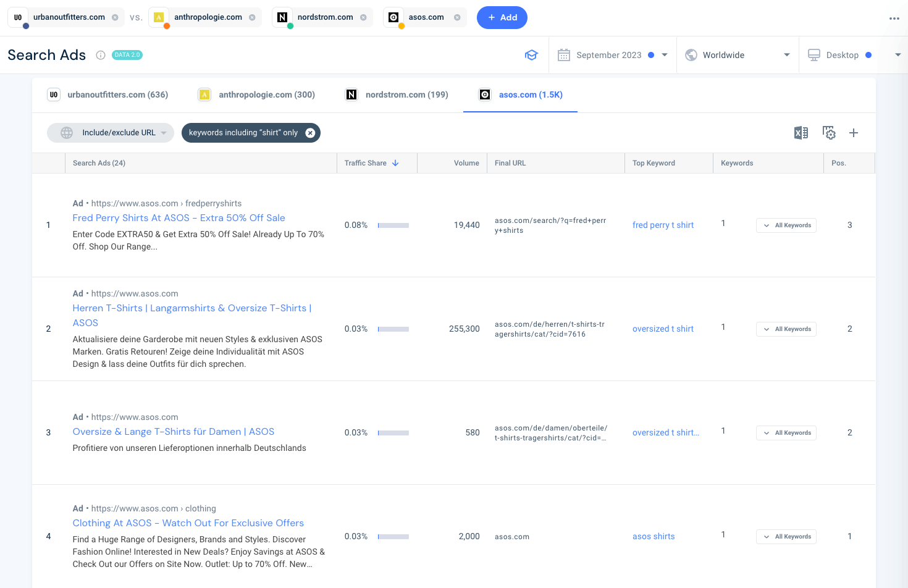Viewport: 908px width, 588px height.
Task: Click the Export to Excel icon
Action: [801, 132]
